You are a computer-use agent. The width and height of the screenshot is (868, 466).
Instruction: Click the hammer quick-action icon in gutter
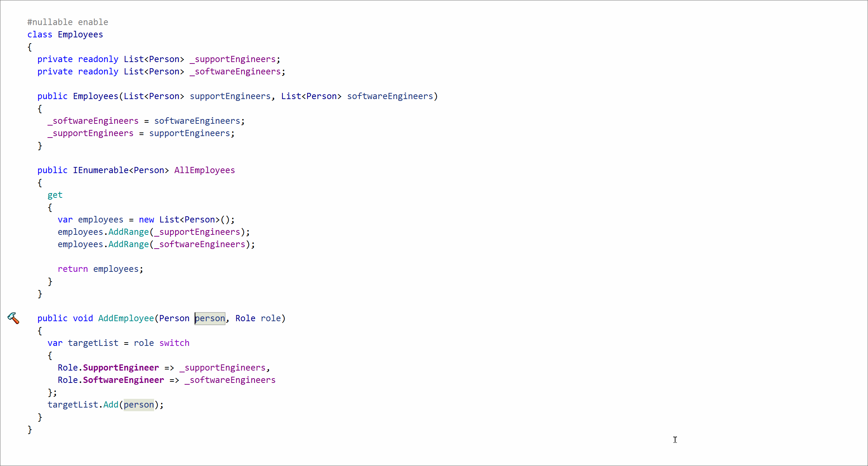(13, 318)
